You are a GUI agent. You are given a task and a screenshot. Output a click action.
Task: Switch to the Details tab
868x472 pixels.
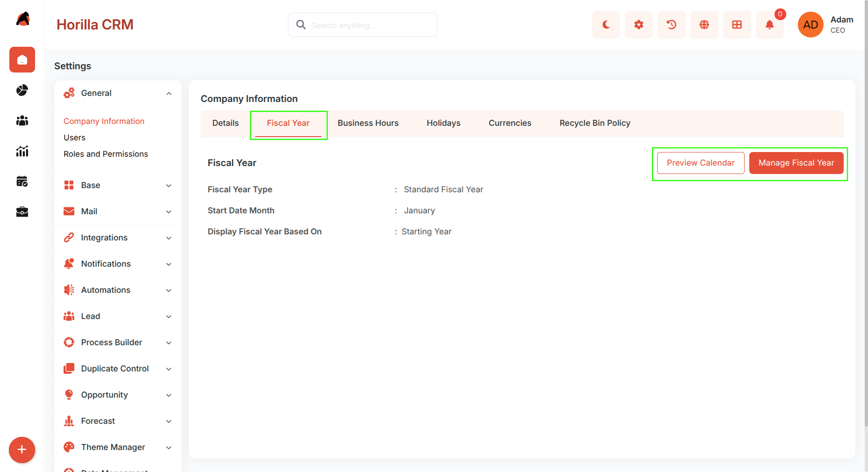(x=225, y=123)
